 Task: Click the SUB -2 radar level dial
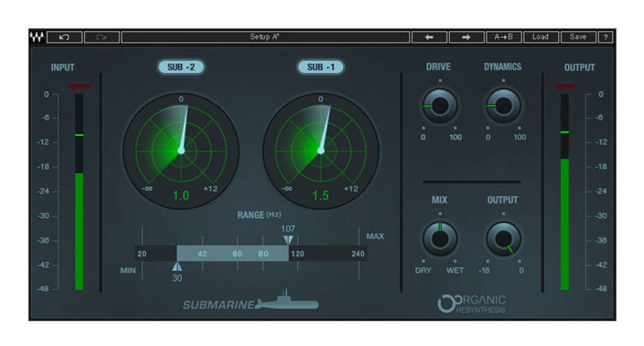click(x=181, y=151)
